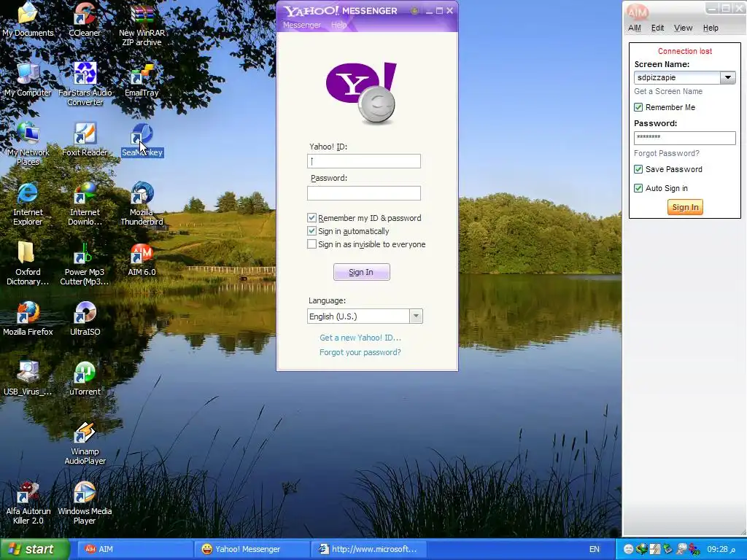Toggle Sign in automatically checkbox
Image resolution: width=747 pixels, height=560 pixels.
click(311, 231)
